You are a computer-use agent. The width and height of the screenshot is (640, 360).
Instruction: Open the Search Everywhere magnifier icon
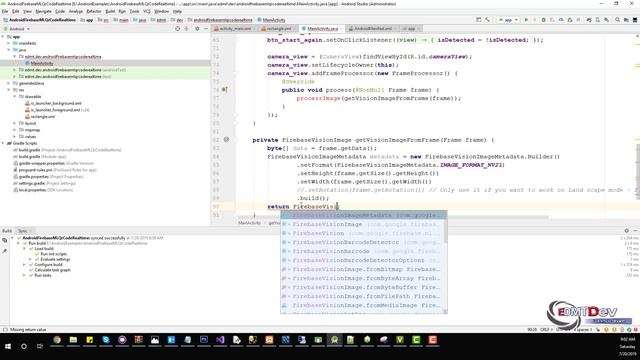[x=618, y=20]
